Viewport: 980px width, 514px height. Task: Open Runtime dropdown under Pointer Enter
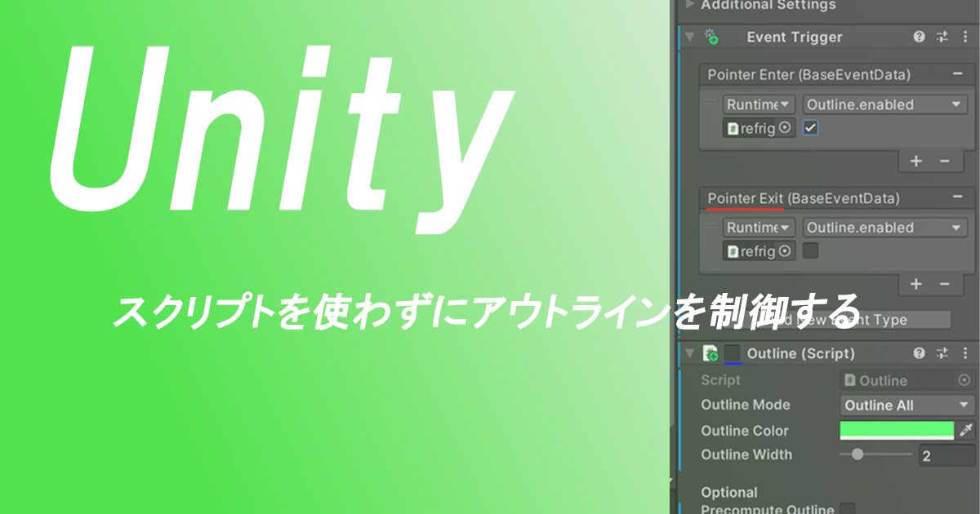tap(759, 104)
